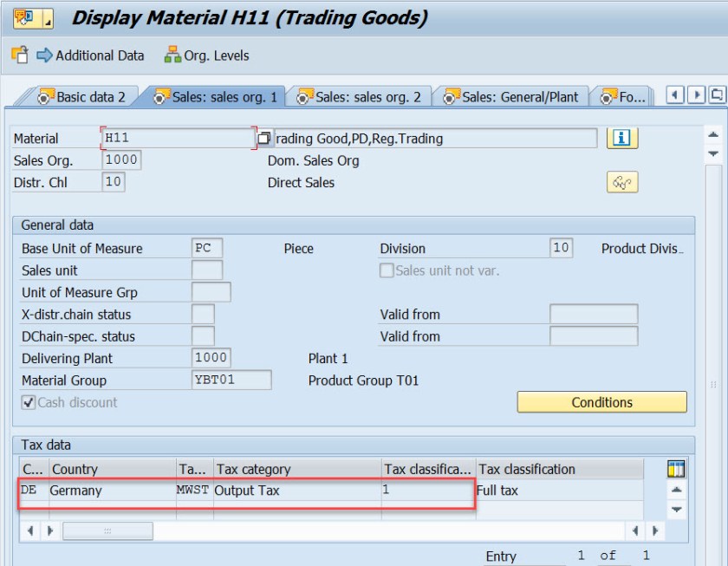Viewport: 728px width, 566px height.
Task: Click the select view icon in toolbar
Action: [x=20, y=55]
